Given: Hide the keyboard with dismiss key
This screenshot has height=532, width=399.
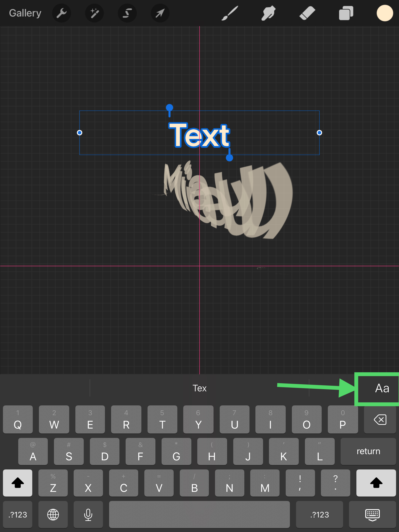Looking at the screenshot, I should pos(372,515).
